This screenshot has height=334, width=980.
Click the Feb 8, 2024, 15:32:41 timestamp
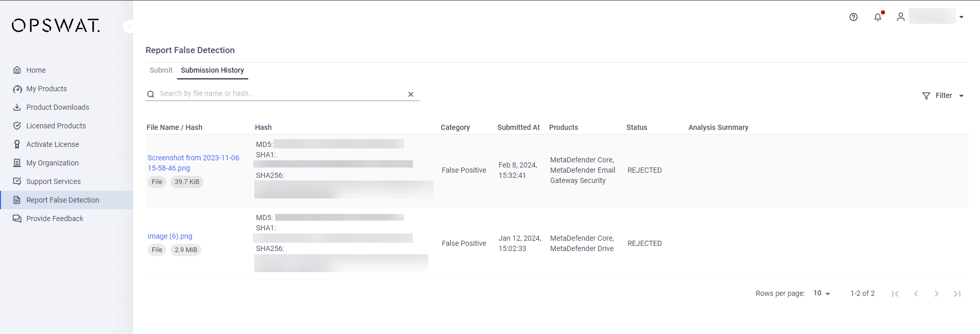(518, 170)
